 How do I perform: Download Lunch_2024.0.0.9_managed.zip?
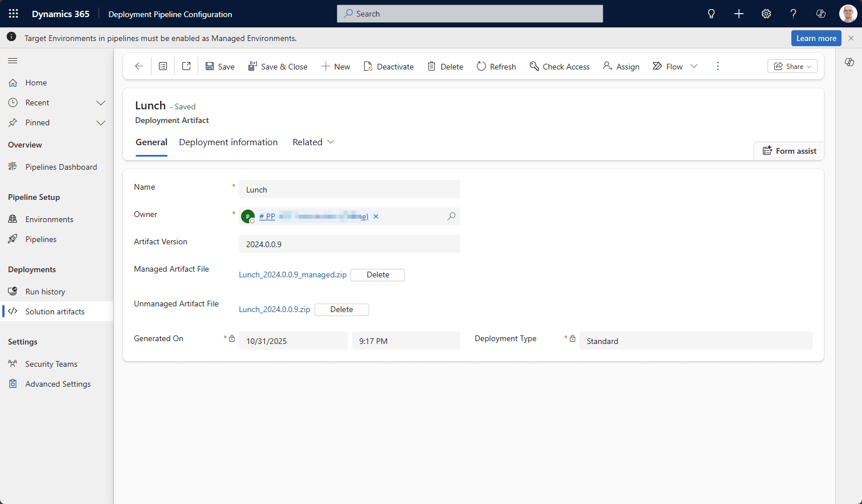click(293, 274)
